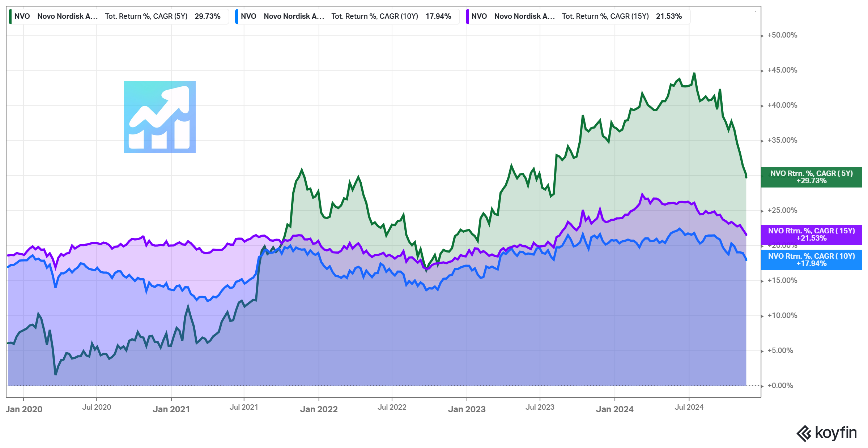Click the +45.00% y-axis label

click(x=782, y=70)
